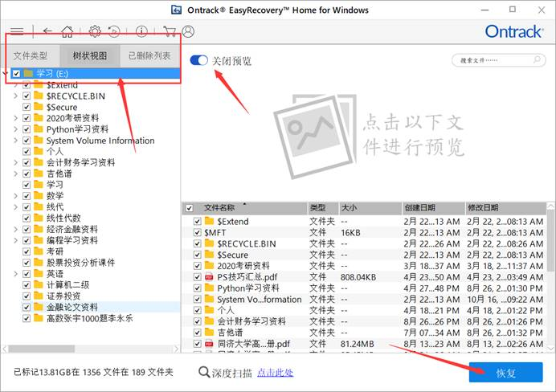The image size is (556, 392).
Task: Uncheck the 学习 (E:) drive checkbox
Action: click(16, 73)
